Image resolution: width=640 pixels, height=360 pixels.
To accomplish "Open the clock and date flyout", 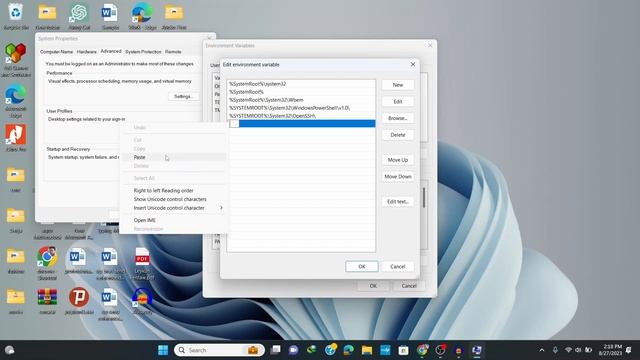I will tap(610, 350).
